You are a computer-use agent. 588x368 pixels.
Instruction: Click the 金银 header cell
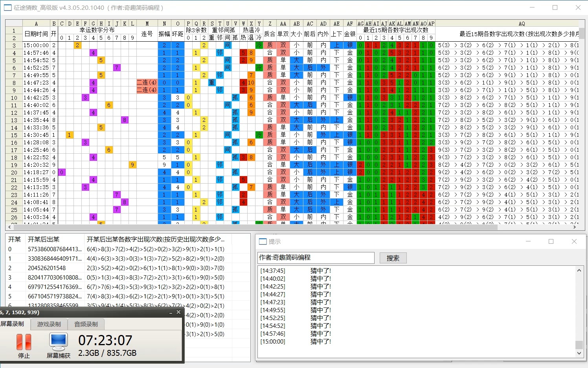point(350,34)
